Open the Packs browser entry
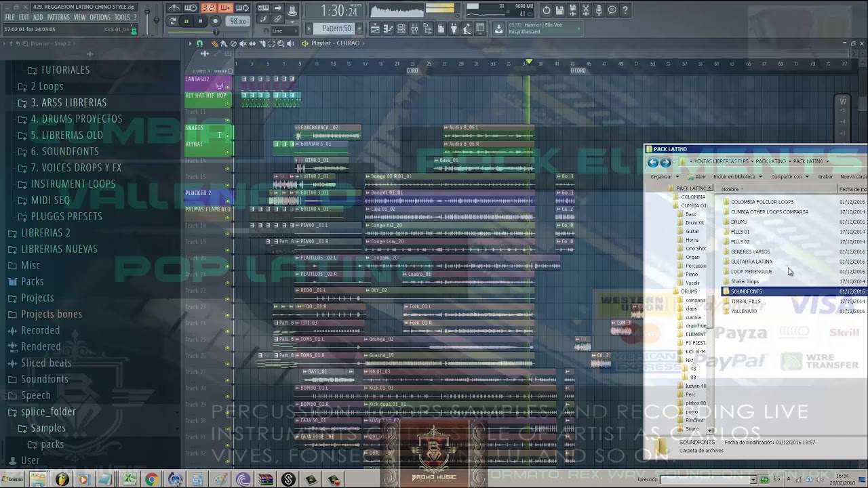This screenshot has height=488, width=868. 26,281
